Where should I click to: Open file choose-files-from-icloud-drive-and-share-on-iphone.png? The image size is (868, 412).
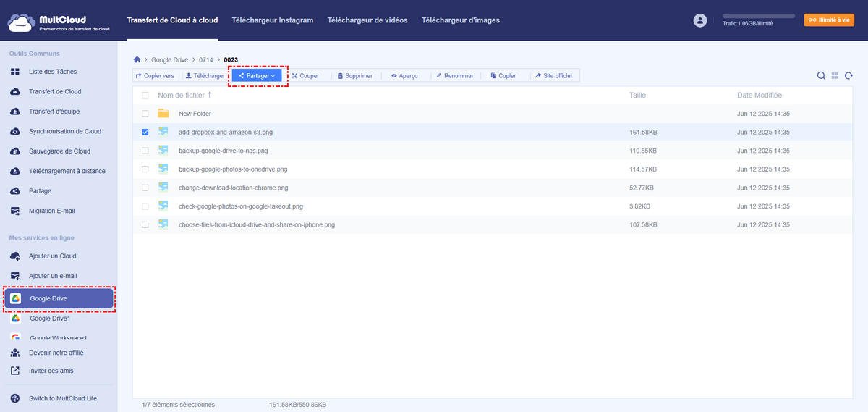point(257,224)
